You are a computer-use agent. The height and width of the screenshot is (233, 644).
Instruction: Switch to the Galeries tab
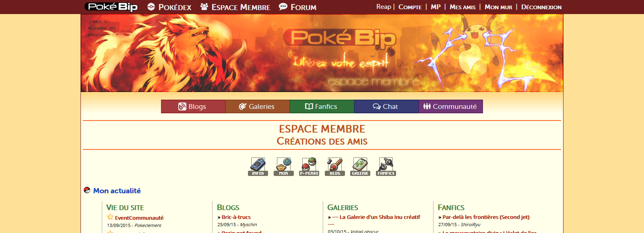(258, 106)
